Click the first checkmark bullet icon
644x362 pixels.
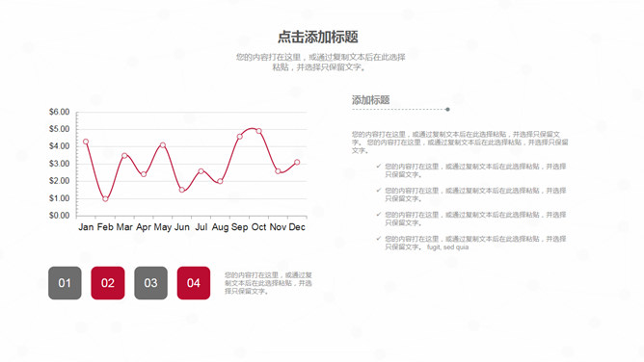click(378, 166)
